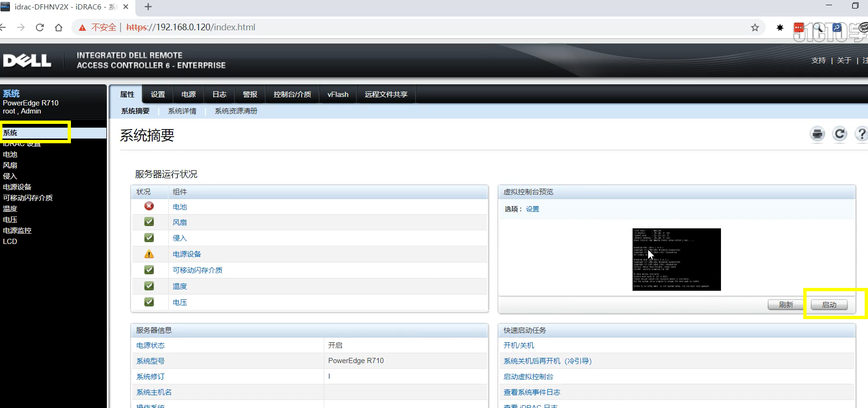Open the help question mark icon
The height and width of the screenshot is (408, 868).
click(x=862, y=134)
